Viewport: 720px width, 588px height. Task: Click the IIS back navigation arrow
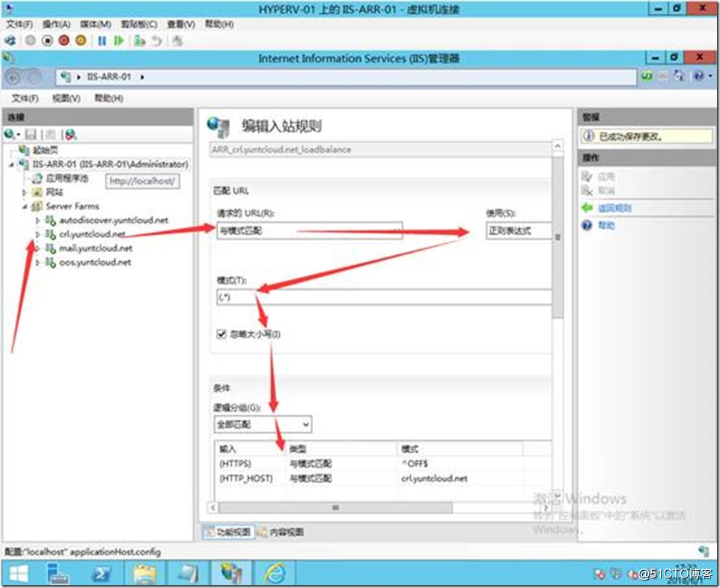click(13, 77)
